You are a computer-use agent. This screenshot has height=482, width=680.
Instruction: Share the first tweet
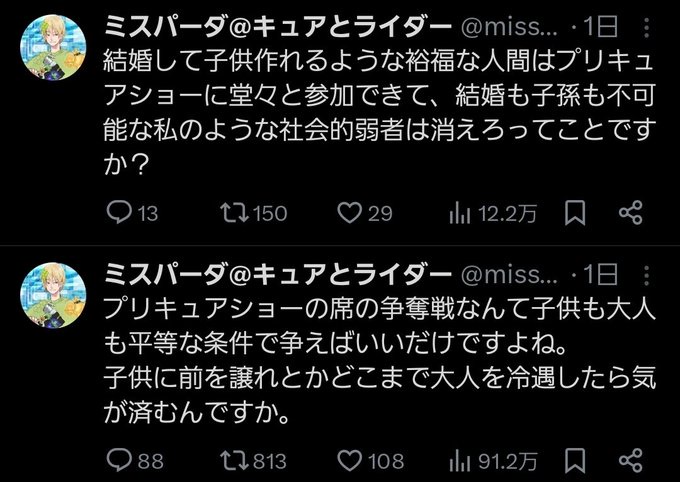(x=630, y=212)
